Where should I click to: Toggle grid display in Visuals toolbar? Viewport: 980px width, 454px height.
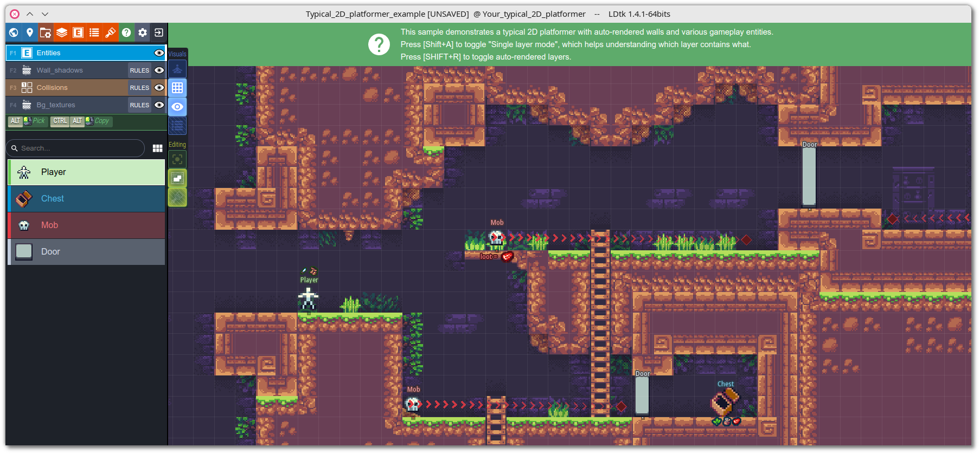pos(177,88)
